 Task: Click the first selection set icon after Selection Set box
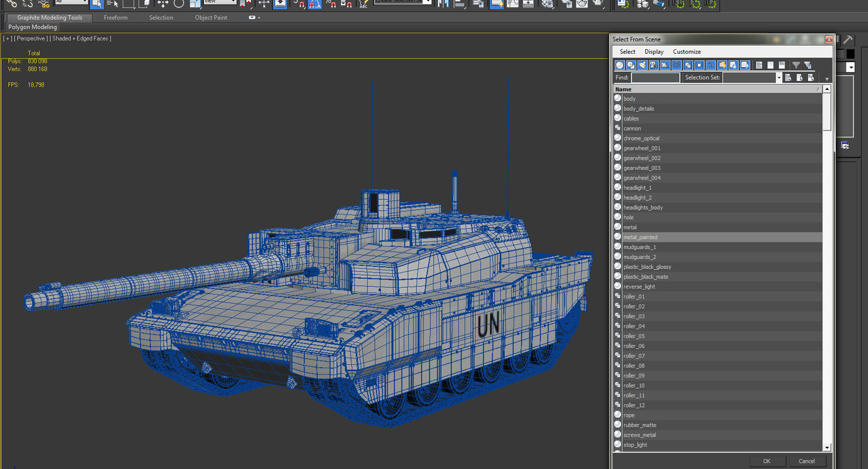coord(788,78)
